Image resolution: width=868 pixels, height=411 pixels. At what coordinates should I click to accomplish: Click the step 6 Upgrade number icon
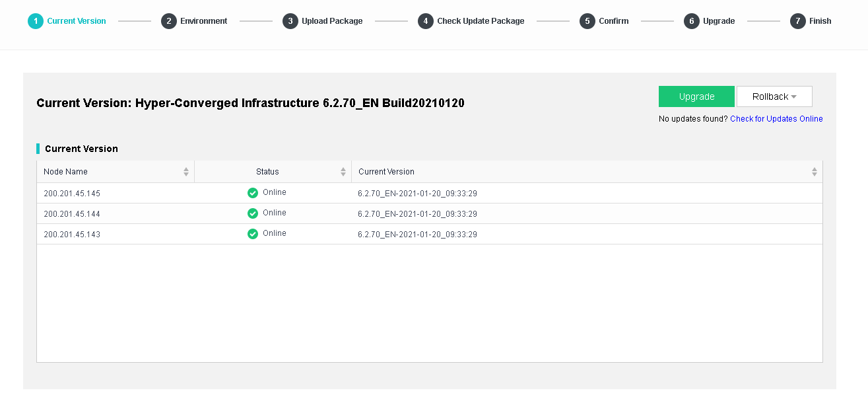coord(691,21)
